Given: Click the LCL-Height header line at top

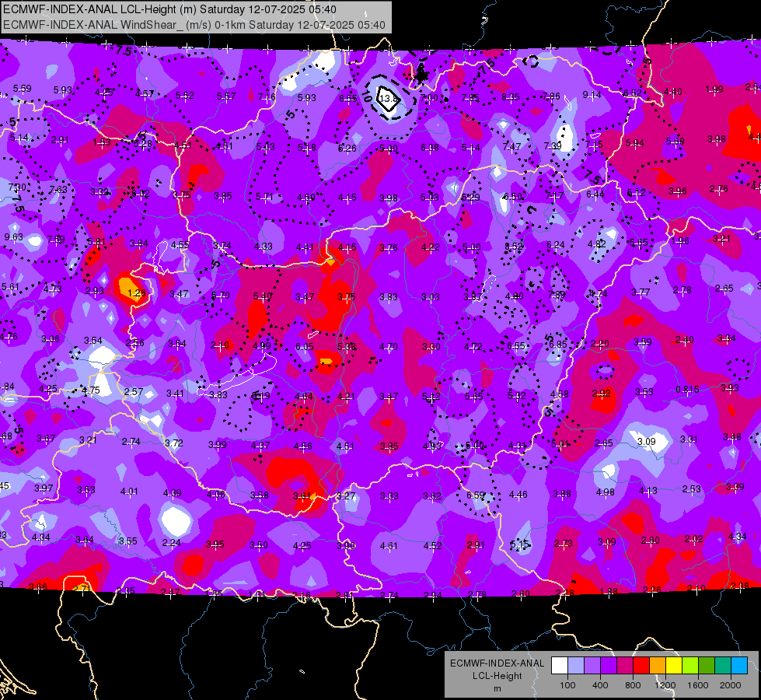Looking at the screenshot, I should pyautogui.click(x=169, y=9).
